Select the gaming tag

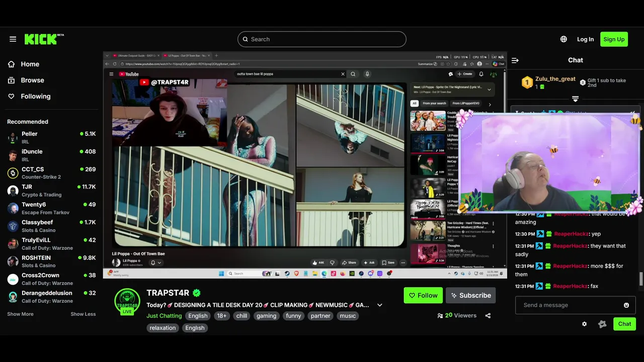click(x=266, y=316)
